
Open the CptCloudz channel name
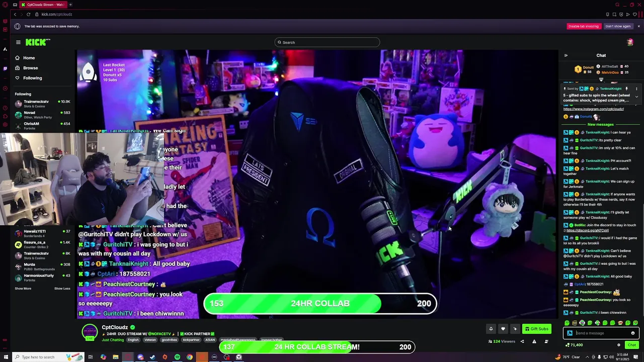[115, 327]
